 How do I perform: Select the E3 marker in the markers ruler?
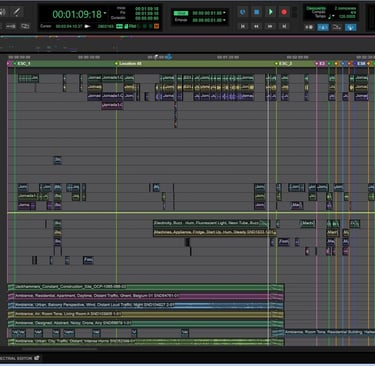click(322, 63)
